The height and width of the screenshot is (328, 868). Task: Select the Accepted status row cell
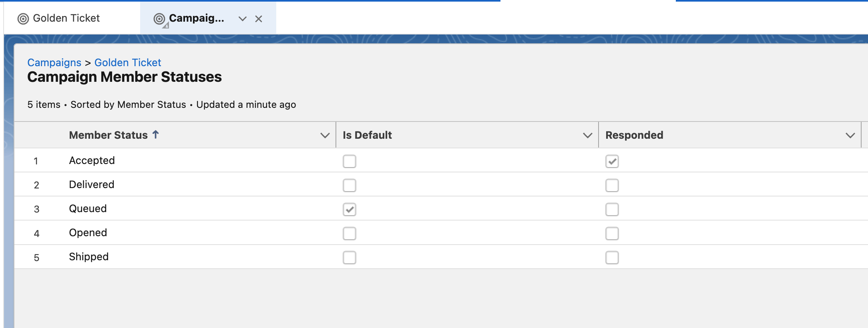coord(92,160)
